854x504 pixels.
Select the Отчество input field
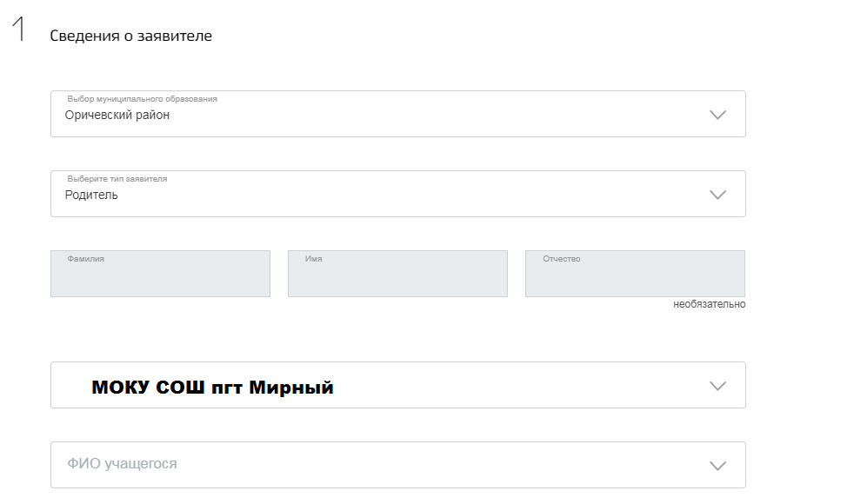coord(635,274)
